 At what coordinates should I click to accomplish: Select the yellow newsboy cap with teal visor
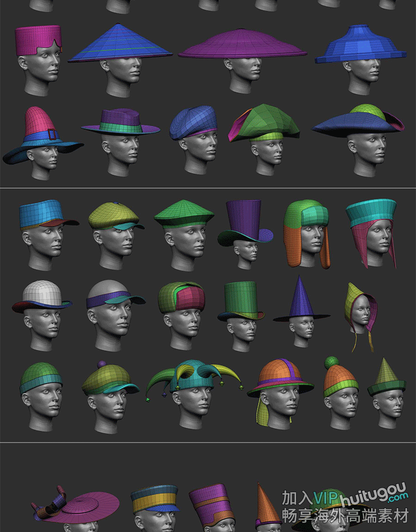point(115,216)
